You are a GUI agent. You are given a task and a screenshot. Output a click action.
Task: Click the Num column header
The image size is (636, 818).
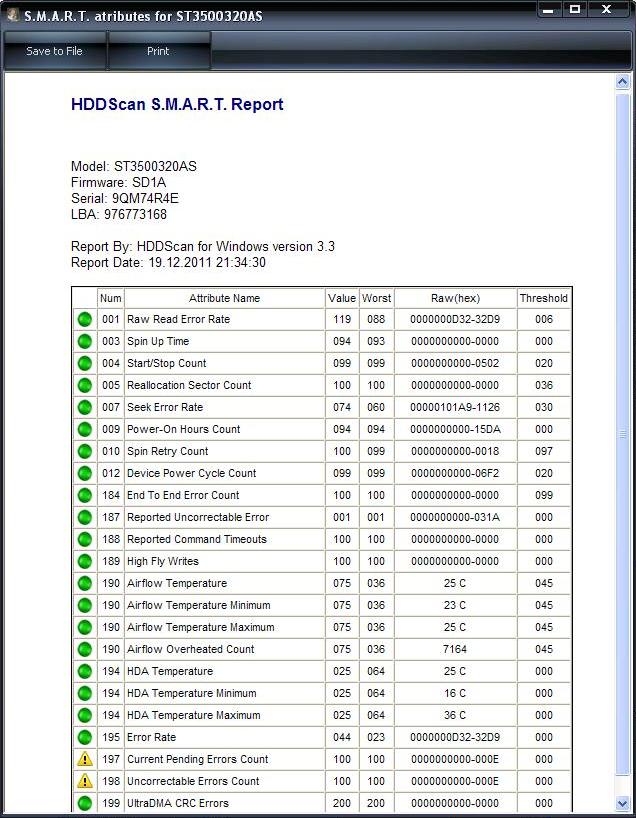(x=111, y=298)
